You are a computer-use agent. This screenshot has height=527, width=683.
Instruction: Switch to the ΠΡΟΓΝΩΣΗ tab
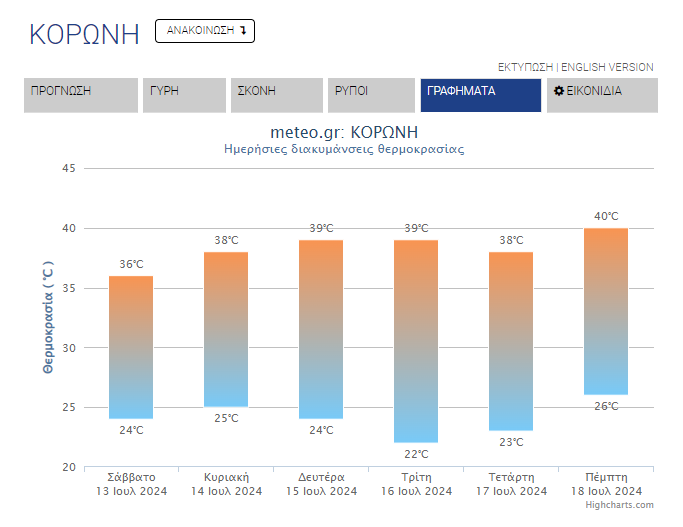(x=81, y=95)
